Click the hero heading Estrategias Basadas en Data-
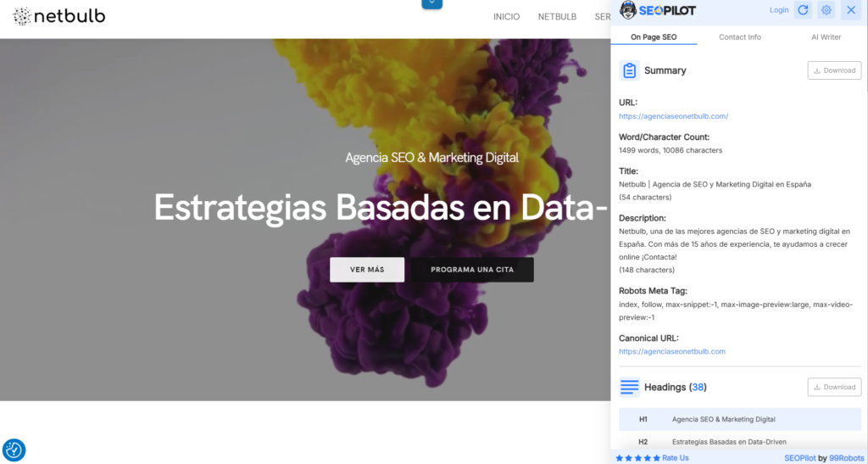Image resolution: width=868 pixels, height=464 pixels. click(x=381, y=207)
